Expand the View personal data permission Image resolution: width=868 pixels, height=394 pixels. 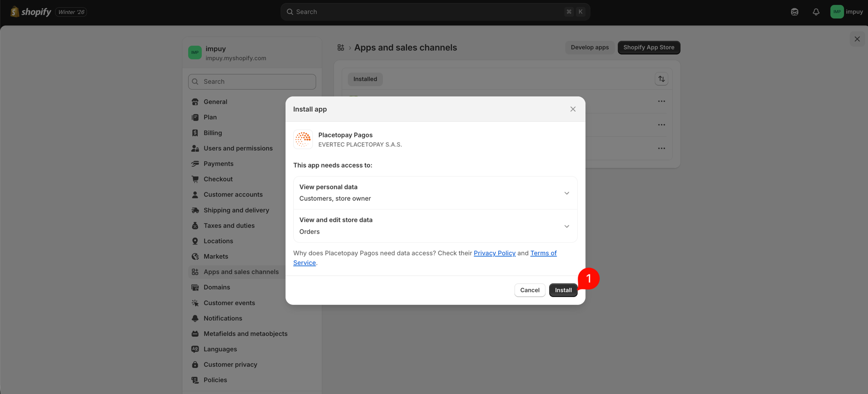567,193
